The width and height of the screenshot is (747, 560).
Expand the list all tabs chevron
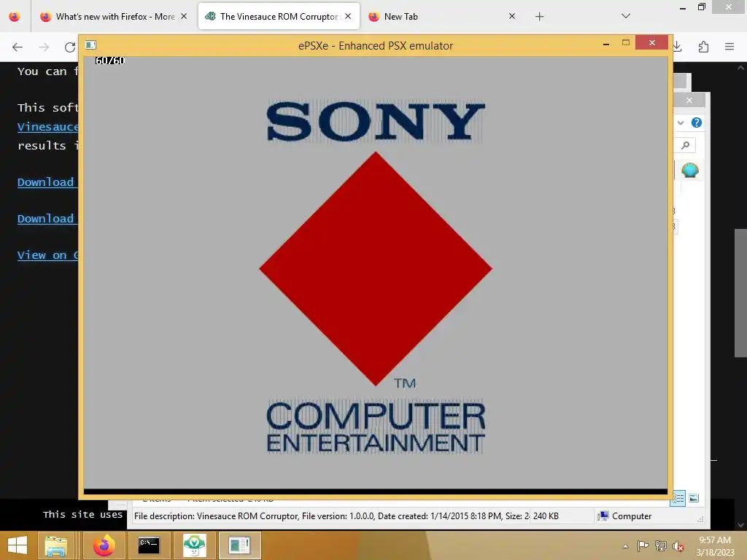point(626,16)
